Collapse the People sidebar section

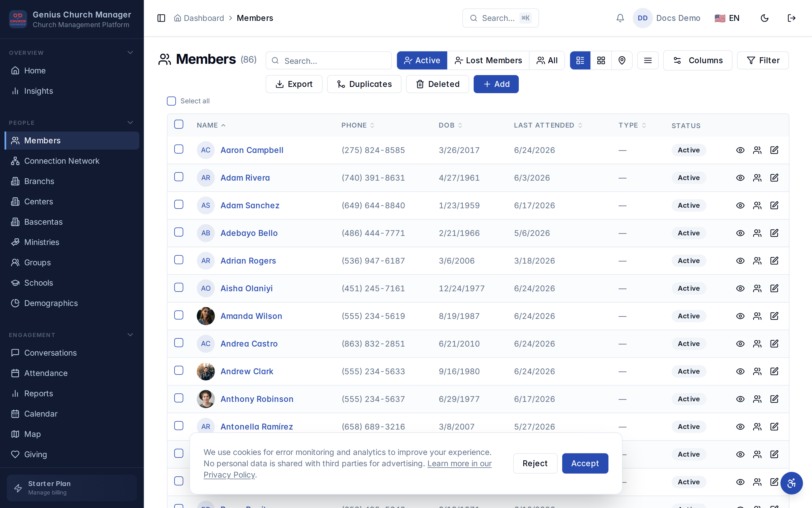[x=130, y=123]
